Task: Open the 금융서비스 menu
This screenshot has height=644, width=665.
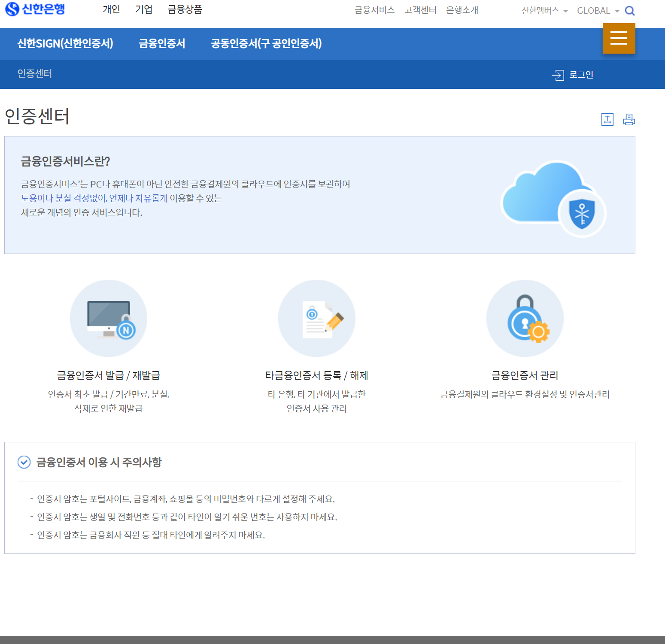Action: coord(375,10)
